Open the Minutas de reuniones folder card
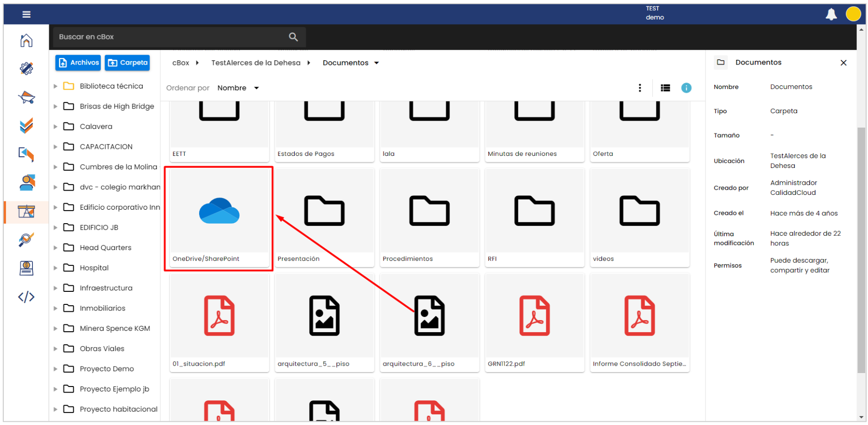This screenshot has height=425, width=868. (x=535, y=132)
